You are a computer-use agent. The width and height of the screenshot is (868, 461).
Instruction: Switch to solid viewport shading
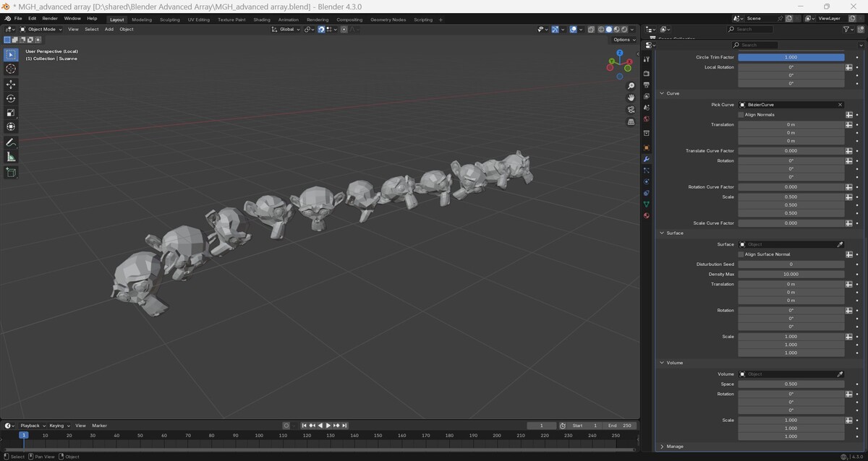(x=609, y=30)
